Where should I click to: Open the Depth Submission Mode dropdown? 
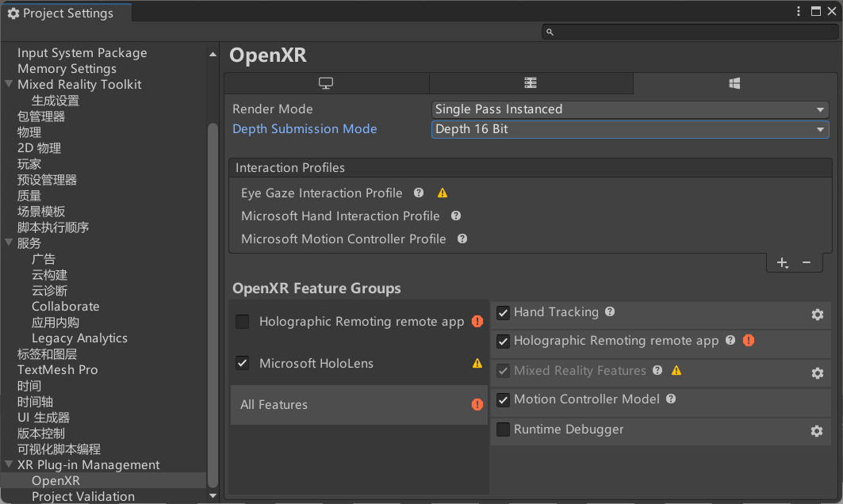tap(630, 129)
